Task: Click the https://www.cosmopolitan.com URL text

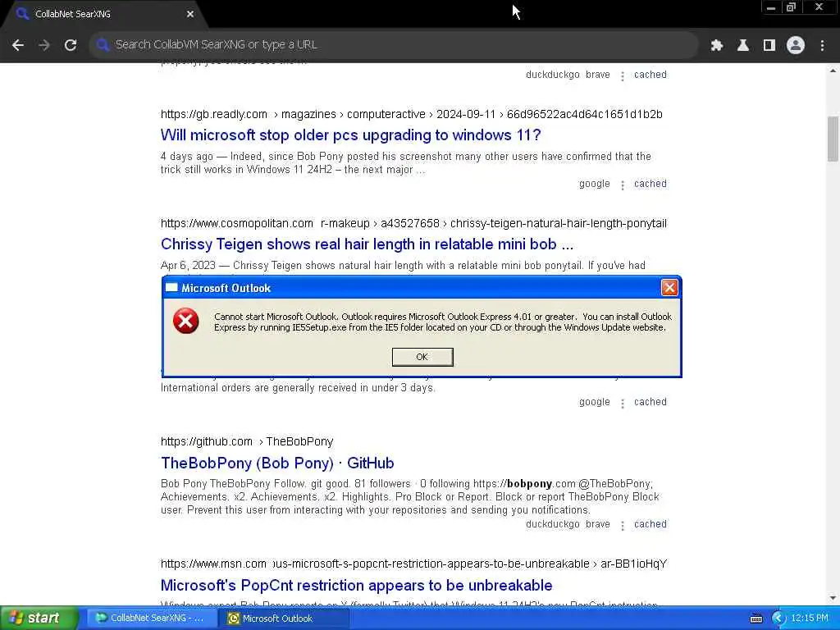Action: (x=237, y=223)
